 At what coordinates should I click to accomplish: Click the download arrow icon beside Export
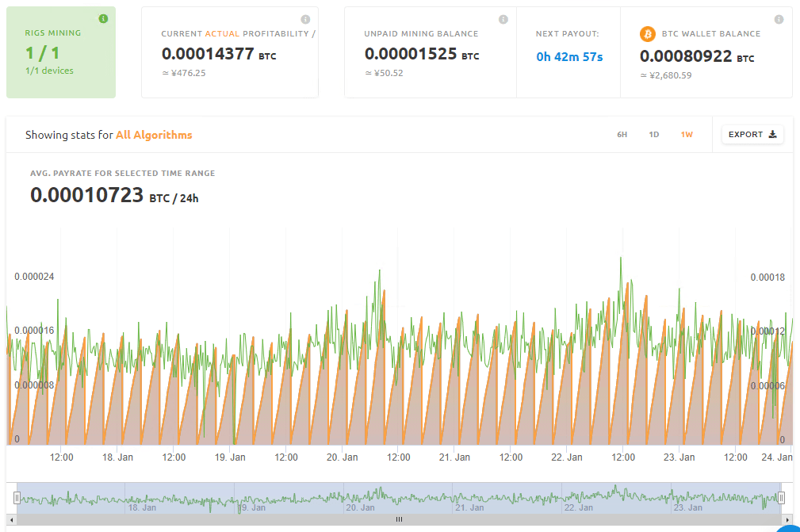pos(773,135)
